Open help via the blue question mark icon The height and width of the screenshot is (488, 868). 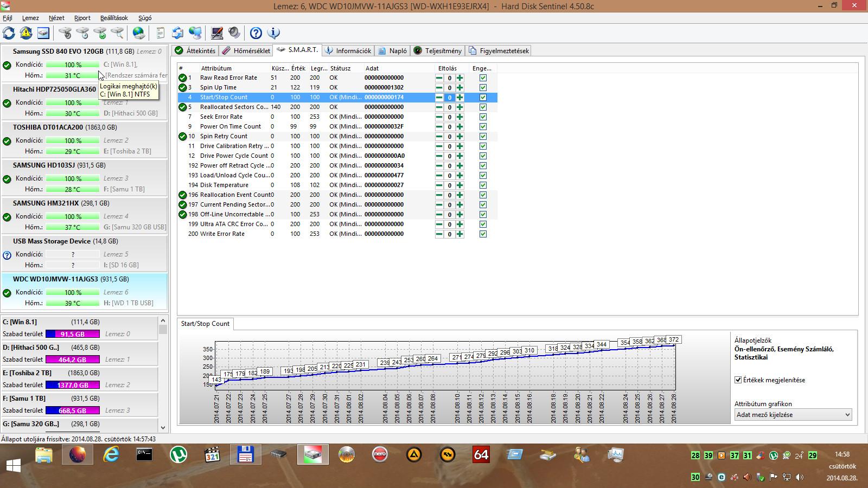[x=256, y=33]
